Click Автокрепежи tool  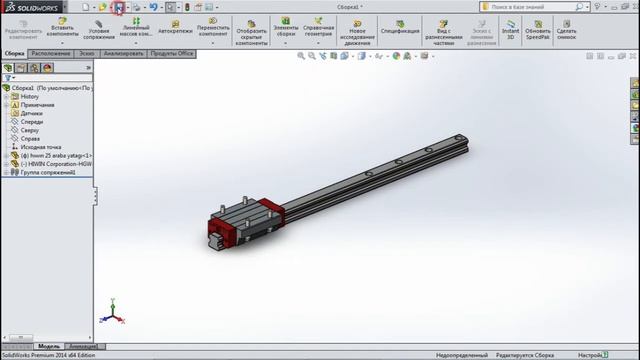(x=175, y=27)
